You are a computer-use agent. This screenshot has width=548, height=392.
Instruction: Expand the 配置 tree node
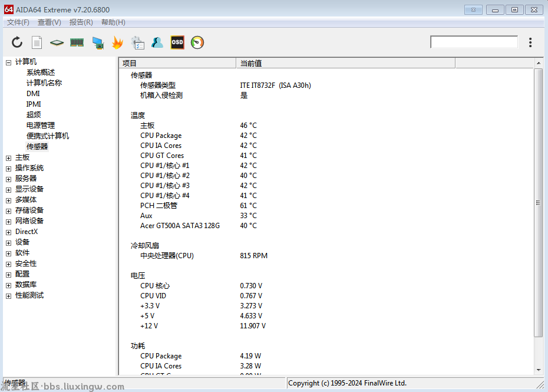[x=9, y=275]
